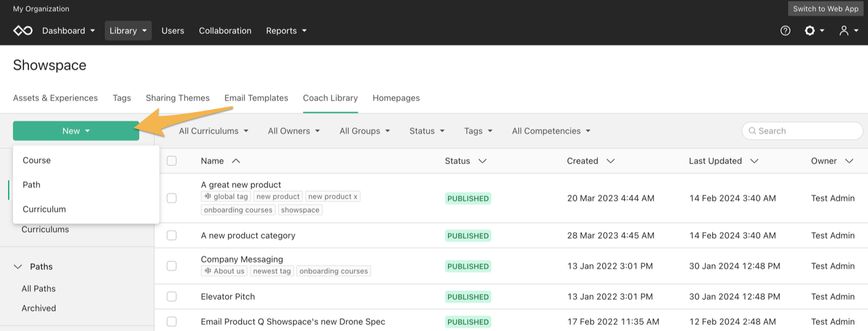This screenshot has width=868, height=331.
Task: Click Switch to Web App button
Action: click(826, 9)
